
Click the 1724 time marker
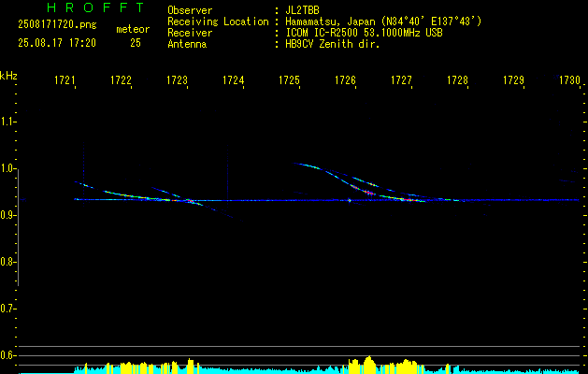coord(234,80)
